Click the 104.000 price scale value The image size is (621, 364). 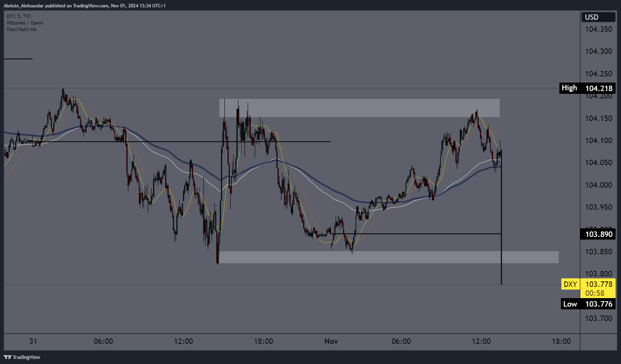click(x=599, y=185)
